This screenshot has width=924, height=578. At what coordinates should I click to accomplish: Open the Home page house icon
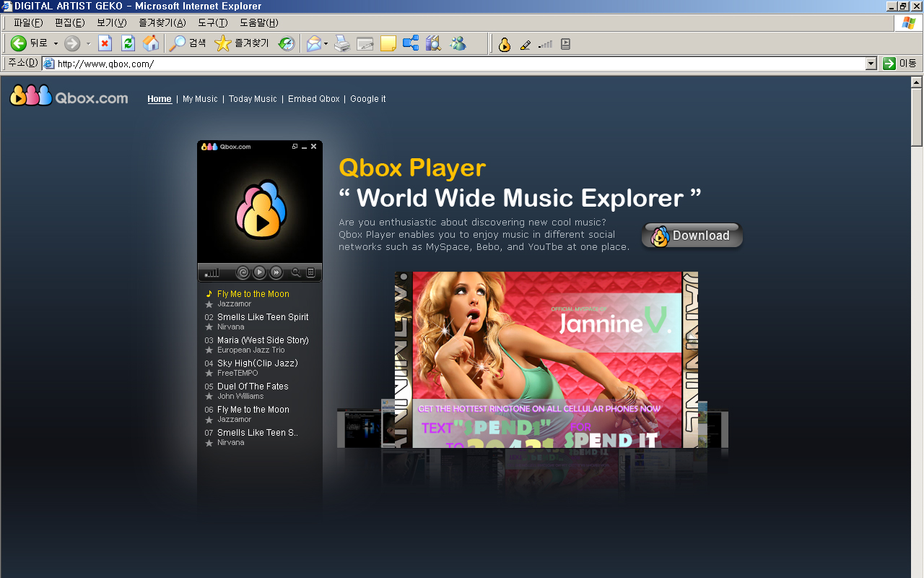coord(151,43)
